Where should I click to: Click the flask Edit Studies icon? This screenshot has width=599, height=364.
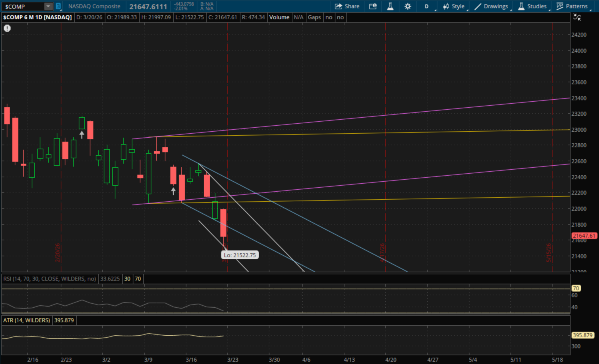[390, 6]
